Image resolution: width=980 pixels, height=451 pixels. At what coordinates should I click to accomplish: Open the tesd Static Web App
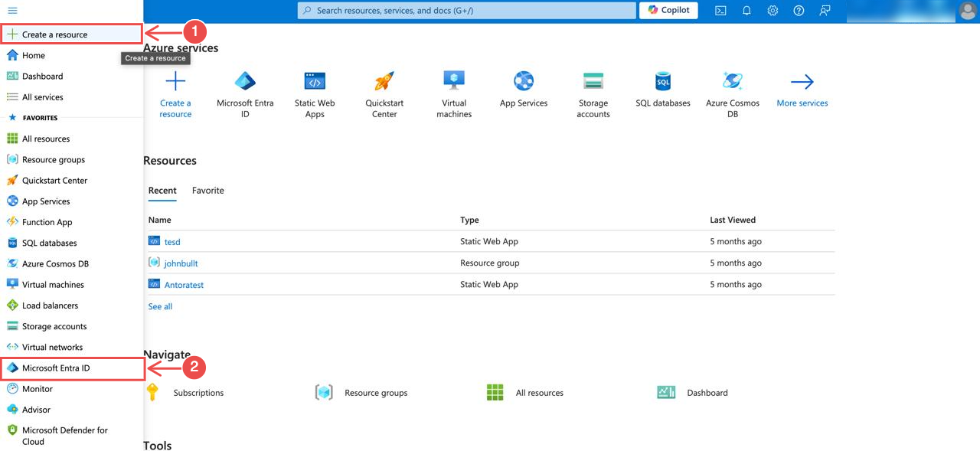pos(171,241)
